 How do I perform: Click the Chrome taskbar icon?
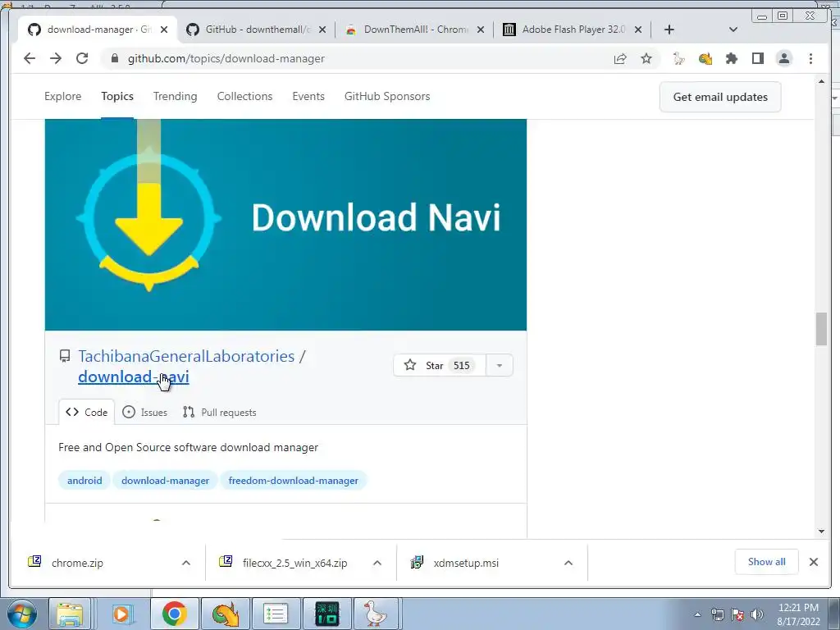click(174, 614)
